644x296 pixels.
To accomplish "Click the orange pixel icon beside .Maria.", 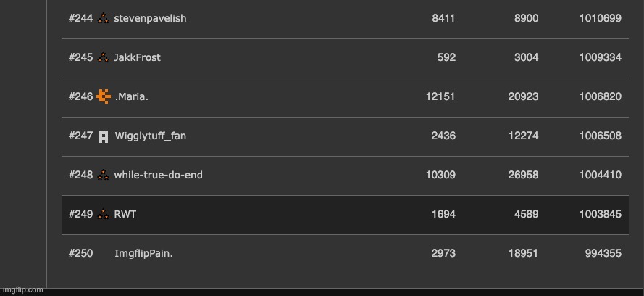I will click(104, 96).
